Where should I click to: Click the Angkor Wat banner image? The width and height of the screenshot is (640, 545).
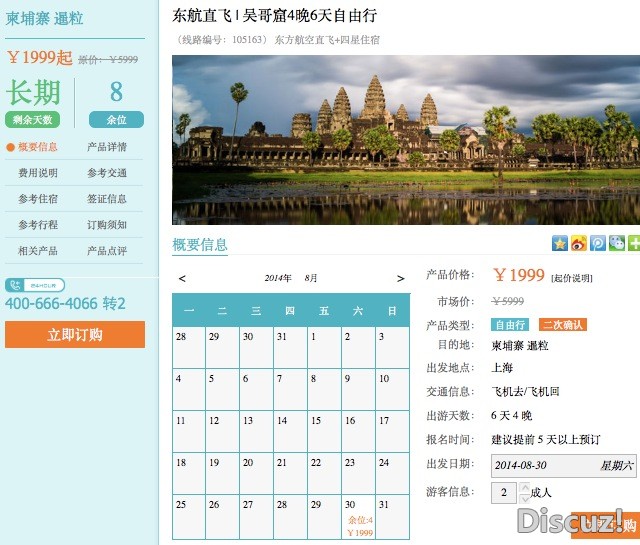[405, 140]
